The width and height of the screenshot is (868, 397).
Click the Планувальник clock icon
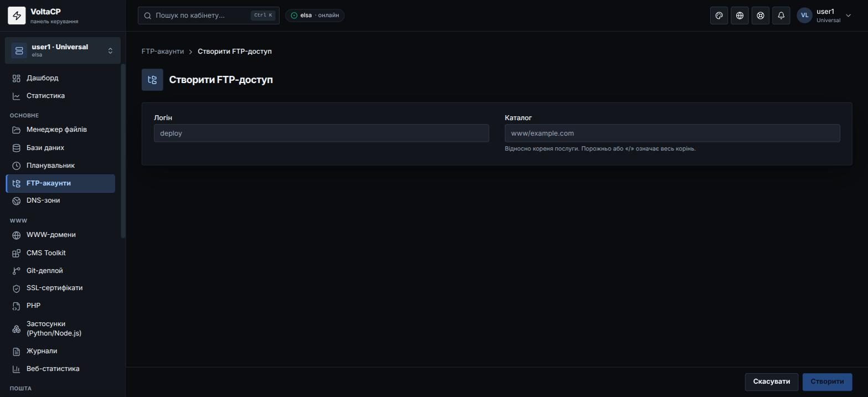(17, 166)
